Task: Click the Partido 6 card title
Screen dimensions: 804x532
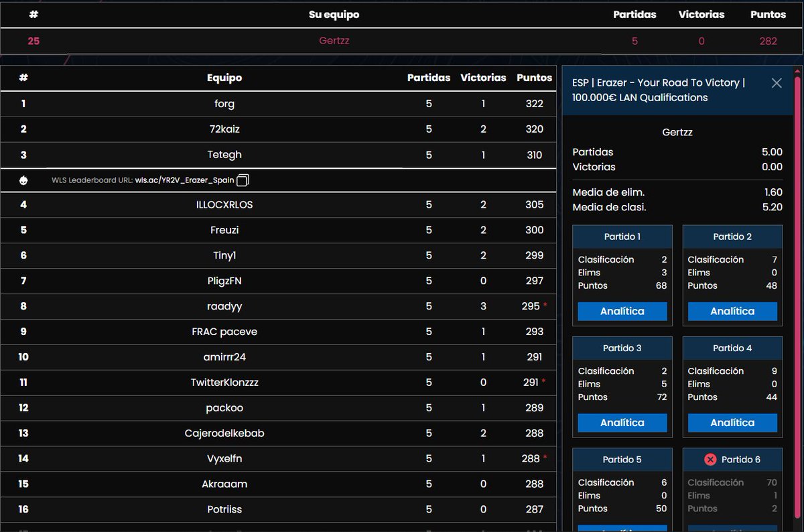Action: pyautogui.click(x=740, y=460)
